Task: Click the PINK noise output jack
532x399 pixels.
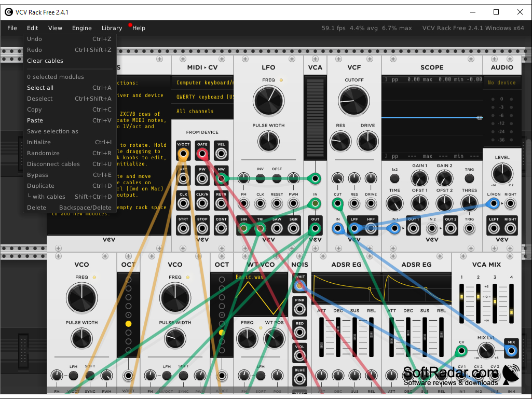Action: pyautogui.click(x=299, y=309)
